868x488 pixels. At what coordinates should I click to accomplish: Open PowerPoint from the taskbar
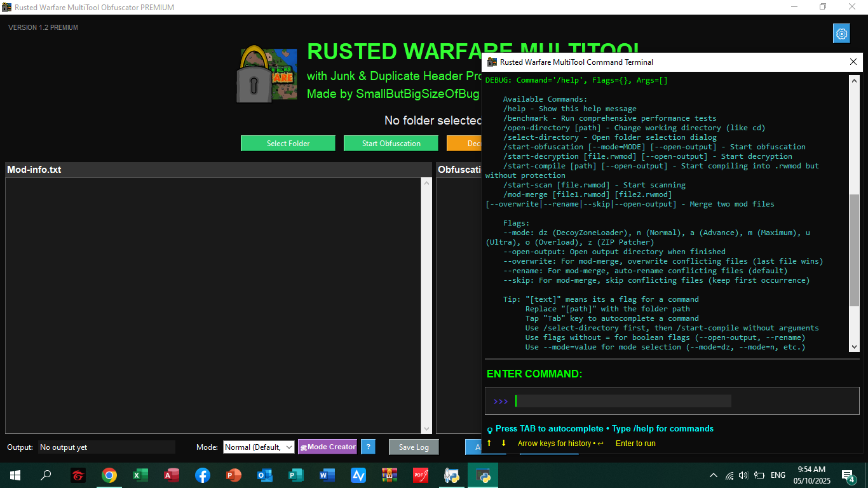coord(234,475)
